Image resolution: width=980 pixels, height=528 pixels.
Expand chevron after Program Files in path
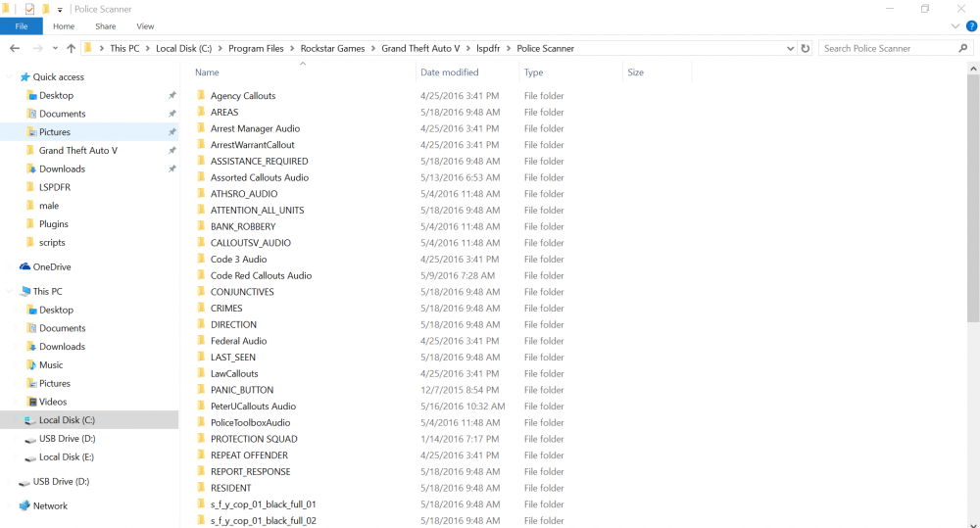[x=292, y=48]
